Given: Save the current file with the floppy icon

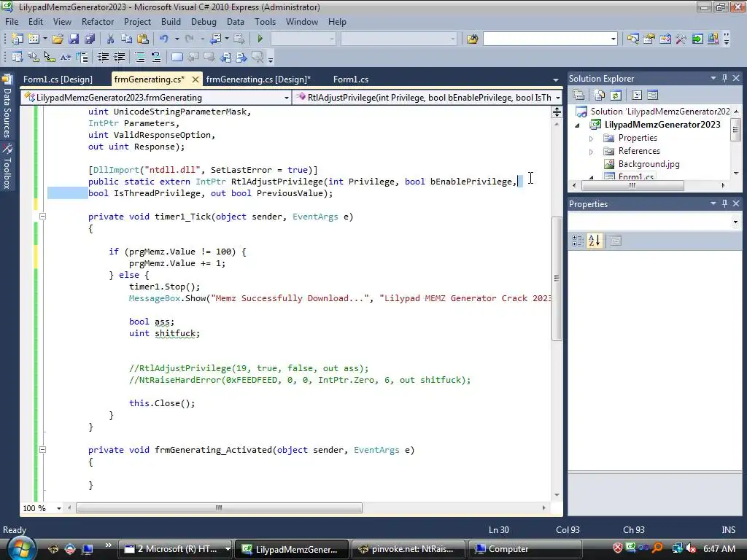Looking at the screenshot, I should (x=74, y=39).
